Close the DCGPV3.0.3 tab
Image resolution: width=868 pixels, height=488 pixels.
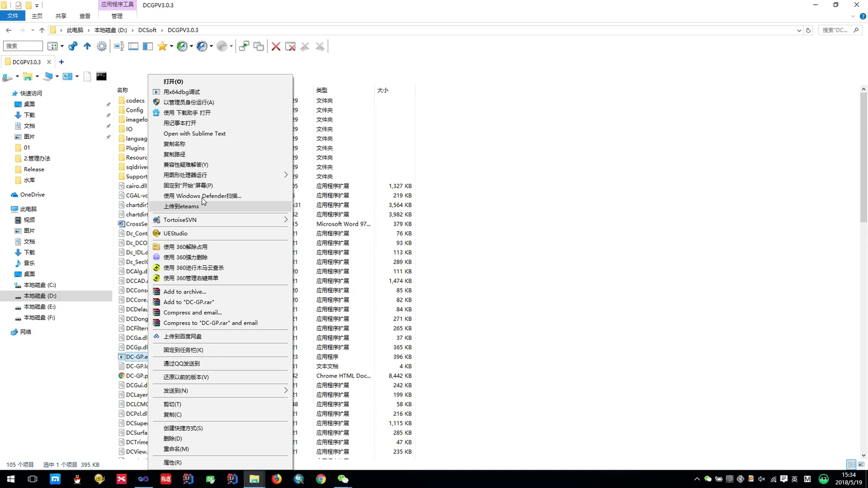(x=49, y=62)
